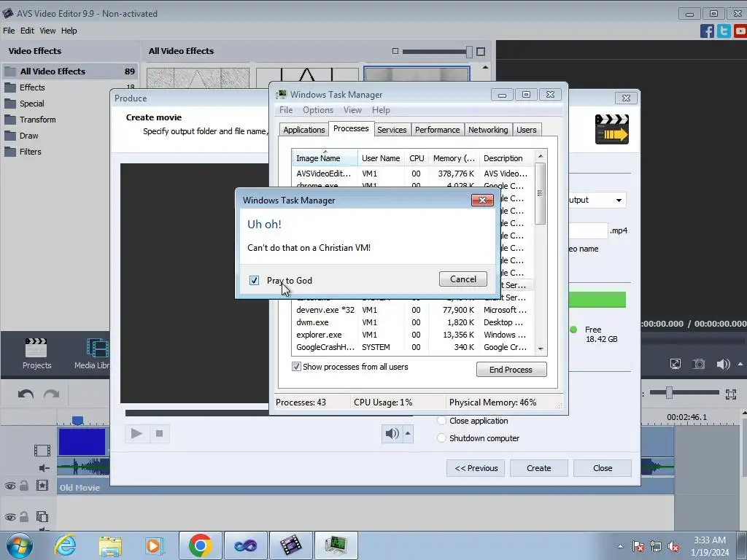Toggle lock on the effects track
The image size is (747, 560).
(x=24, y=486)
